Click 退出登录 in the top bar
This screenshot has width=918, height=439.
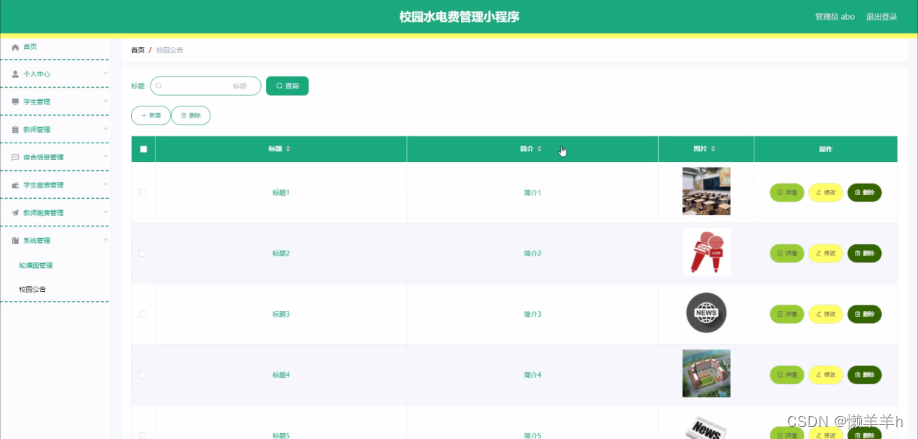click(x=881, y=17)
